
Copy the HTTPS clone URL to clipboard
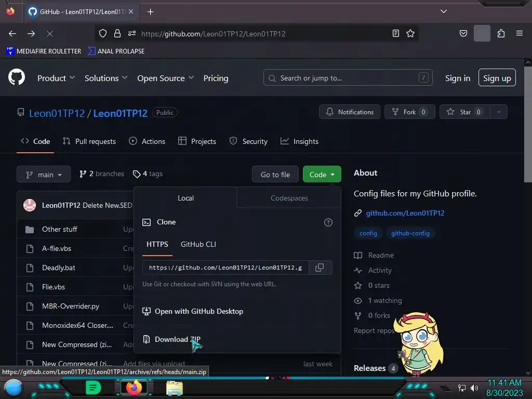tap(320, 268)
